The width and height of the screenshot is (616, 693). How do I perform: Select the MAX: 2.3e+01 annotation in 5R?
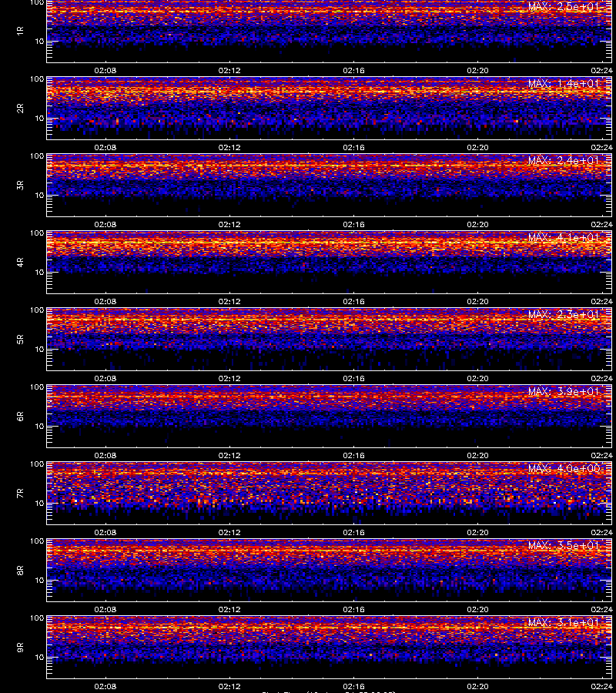click(564, 315)
